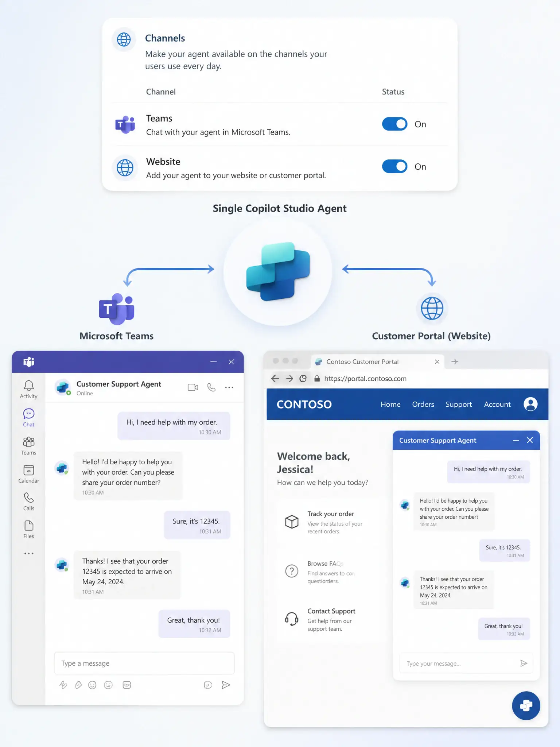Click the floating Copilot chat launcher button
Screen dimensions: 560x747
click(x=526, y=705)
